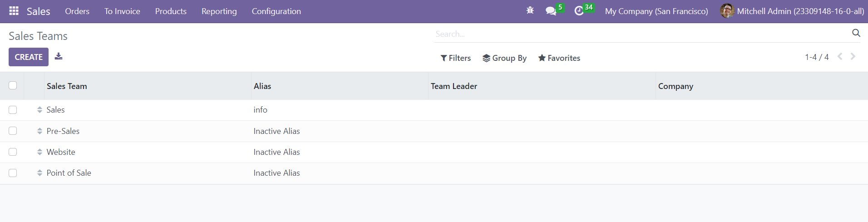
Task: Click the debug bug icon
Action: (x=530, y=10)
